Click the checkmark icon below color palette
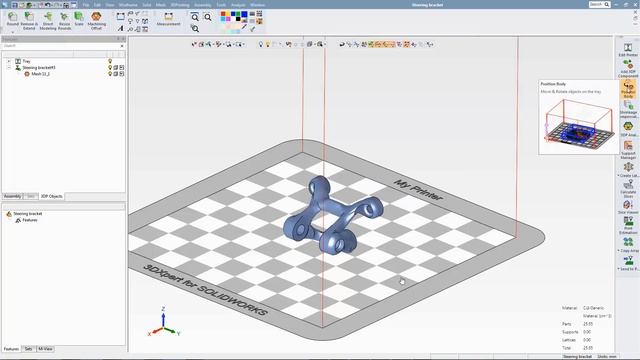 point(253,29)
